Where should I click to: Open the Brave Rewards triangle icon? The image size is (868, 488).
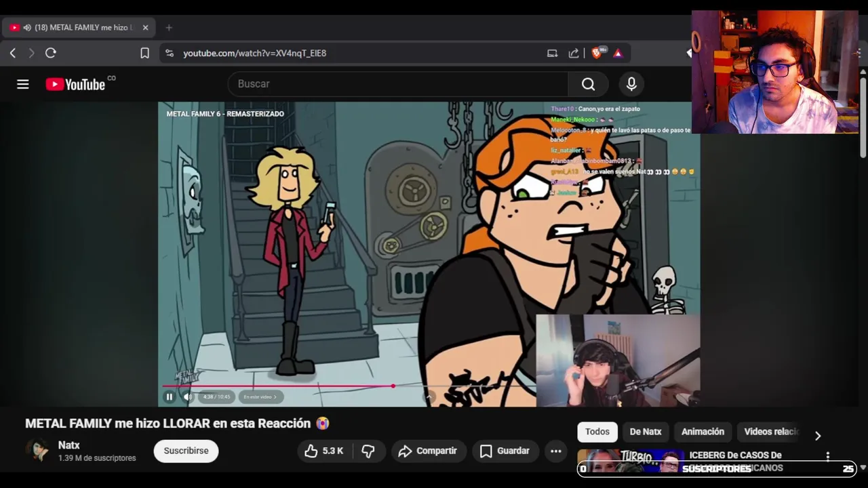pyautogui.click(x=618, y=53)
